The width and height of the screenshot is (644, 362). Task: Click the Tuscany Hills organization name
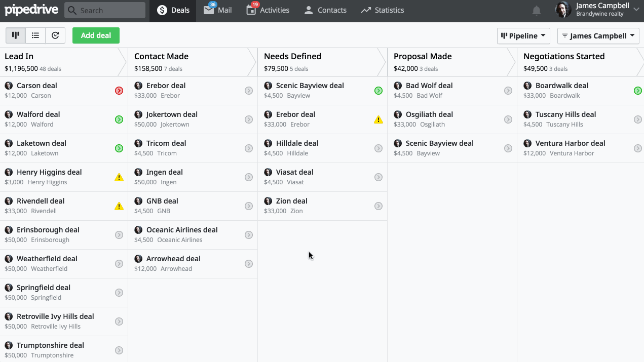(564, 125)
